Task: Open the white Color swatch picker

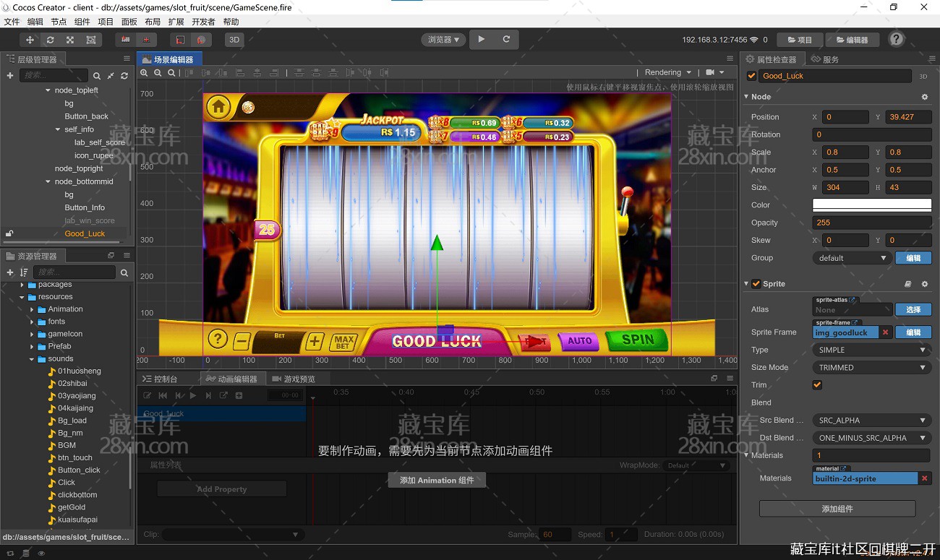Action: click(x=871, y=205)
